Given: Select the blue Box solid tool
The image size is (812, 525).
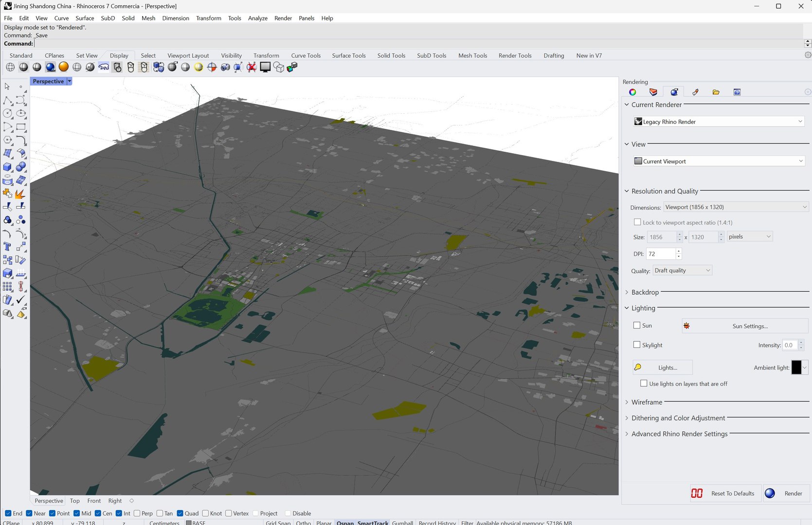Looking at the screenshot, I should [7, 167].
